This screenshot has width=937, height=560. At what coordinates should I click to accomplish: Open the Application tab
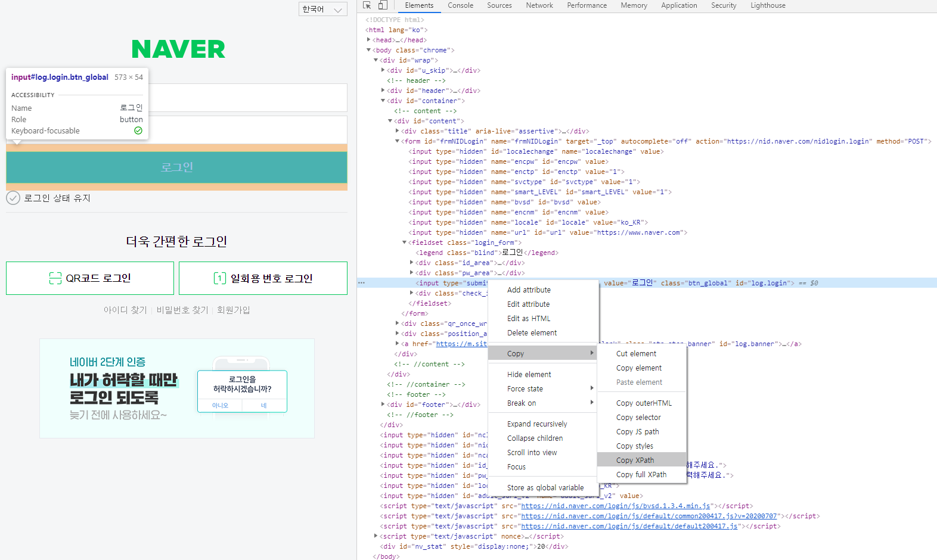click(679, 5)
